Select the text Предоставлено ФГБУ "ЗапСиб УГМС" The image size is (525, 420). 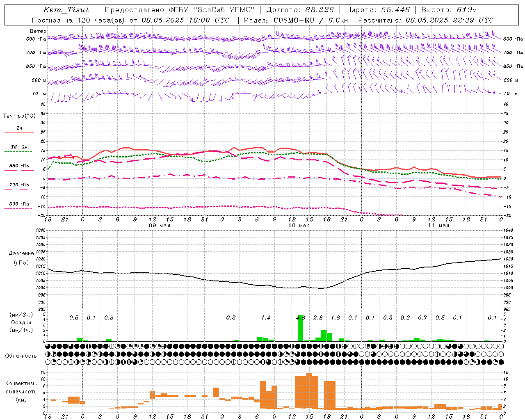180,10
